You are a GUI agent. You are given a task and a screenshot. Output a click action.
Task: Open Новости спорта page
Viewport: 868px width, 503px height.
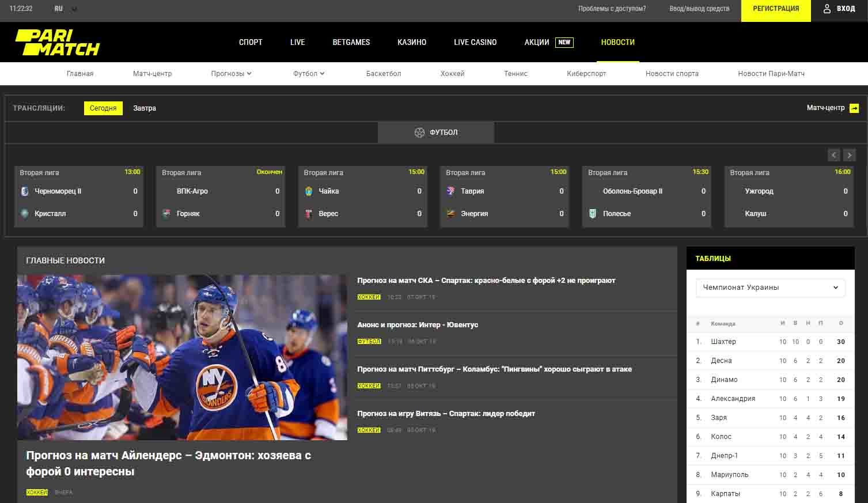672,74
